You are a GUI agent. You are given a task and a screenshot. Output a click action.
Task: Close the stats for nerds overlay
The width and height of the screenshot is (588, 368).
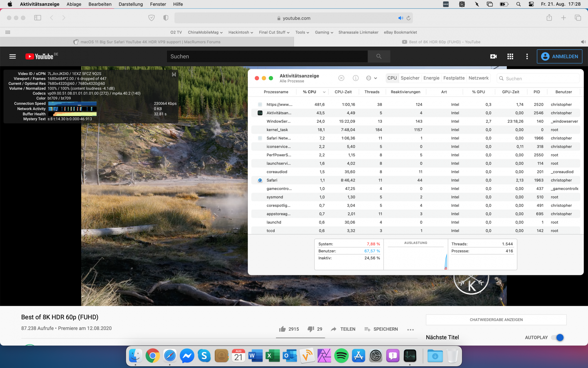174,74
